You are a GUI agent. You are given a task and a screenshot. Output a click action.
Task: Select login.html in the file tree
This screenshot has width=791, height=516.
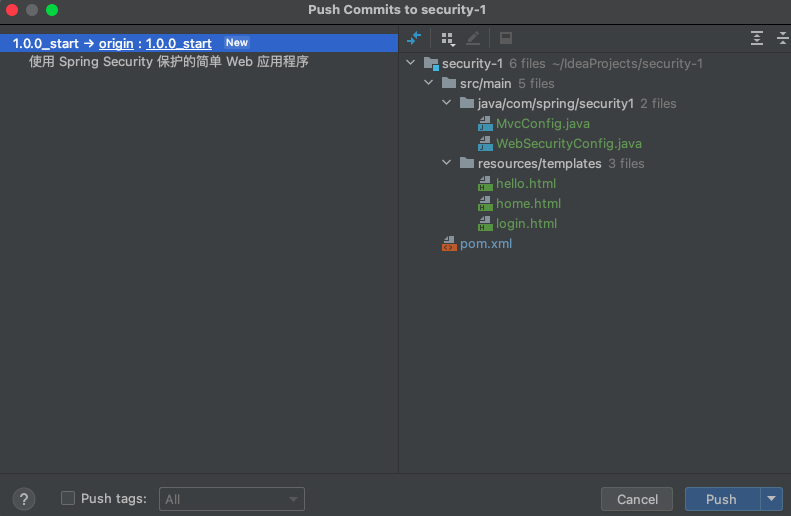click(526, 223)
